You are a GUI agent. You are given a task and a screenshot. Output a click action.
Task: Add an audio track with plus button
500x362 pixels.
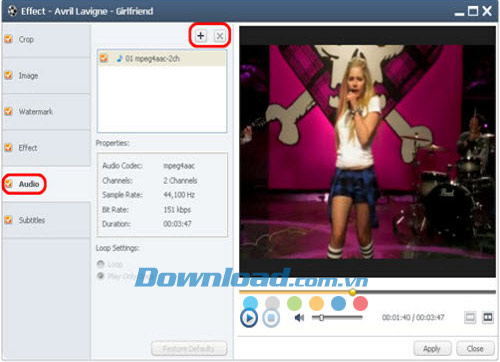point(201,36)
